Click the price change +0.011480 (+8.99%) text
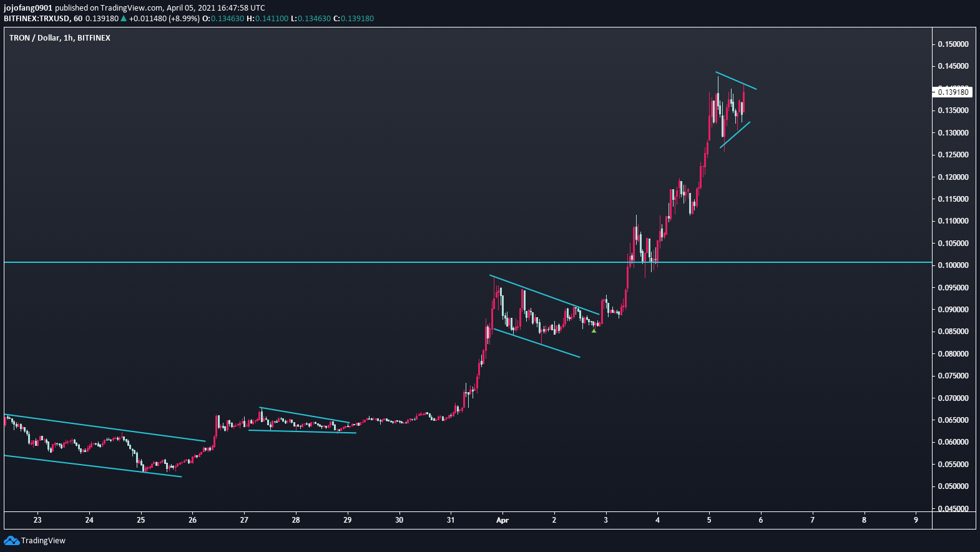 (x=164, y=19)
